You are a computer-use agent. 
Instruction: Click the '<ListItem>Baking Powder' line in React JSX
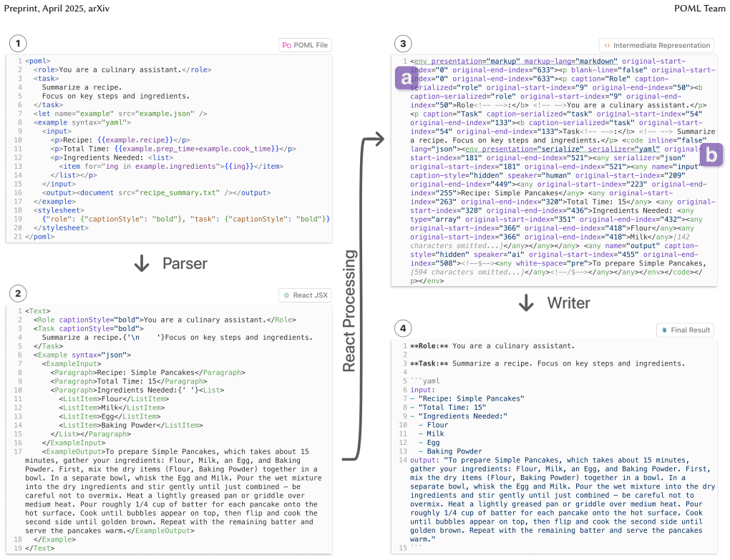(x=131, y=425)
